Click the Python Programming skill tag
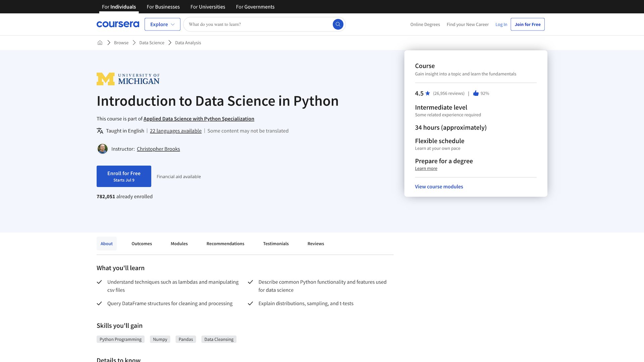Screen dimensions: 644x362 click(120, 339)
